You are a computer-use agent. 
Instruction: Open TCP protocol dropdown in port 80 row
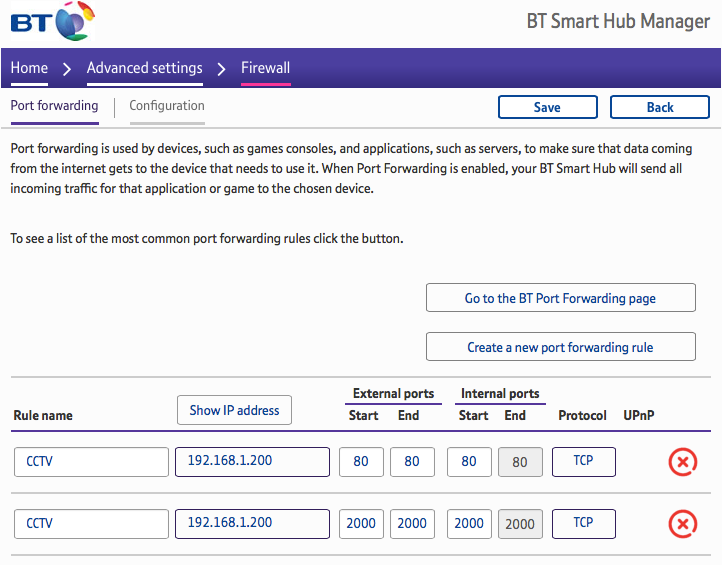[x=583, y=462]
